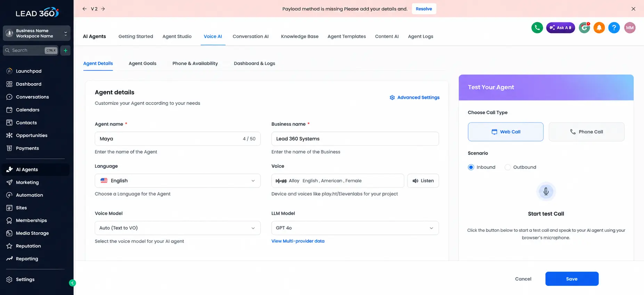
Task: Open the Voice Model dropdown
Action: tap(177, 228)
